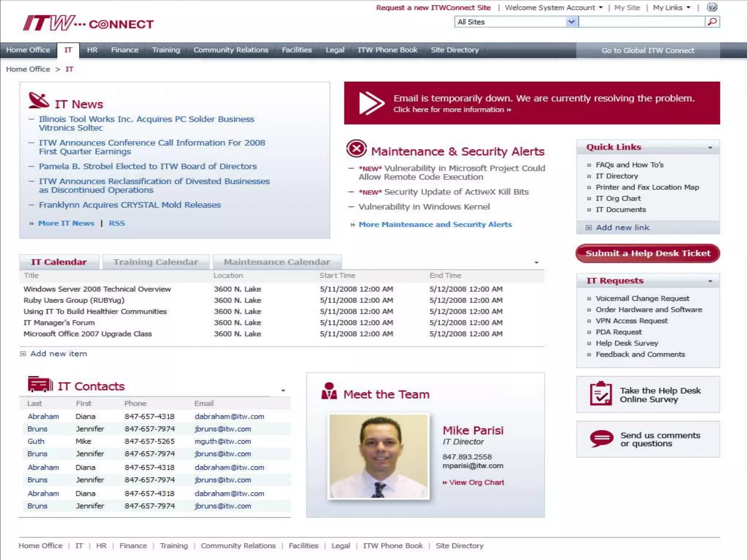
Task: Switch to the Maintenance Calendar tab
Action: click(x=277, y=262)
